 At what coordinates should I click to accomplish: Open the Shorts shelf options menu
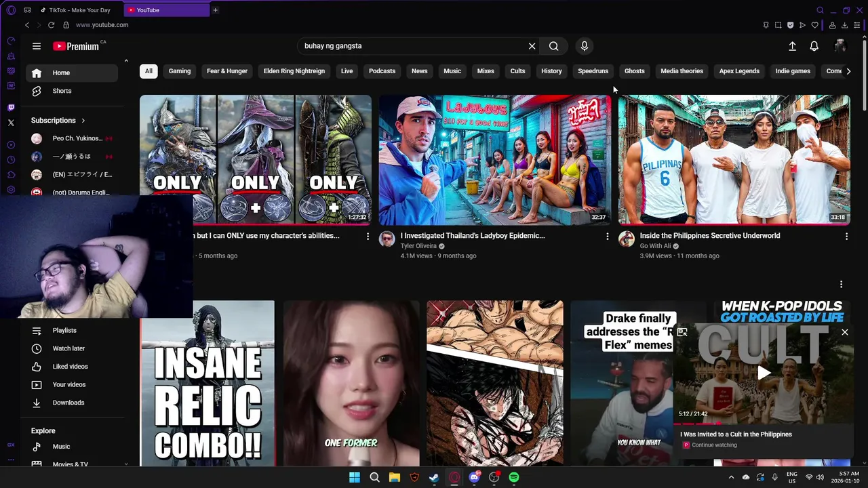[x=841, y=285]
